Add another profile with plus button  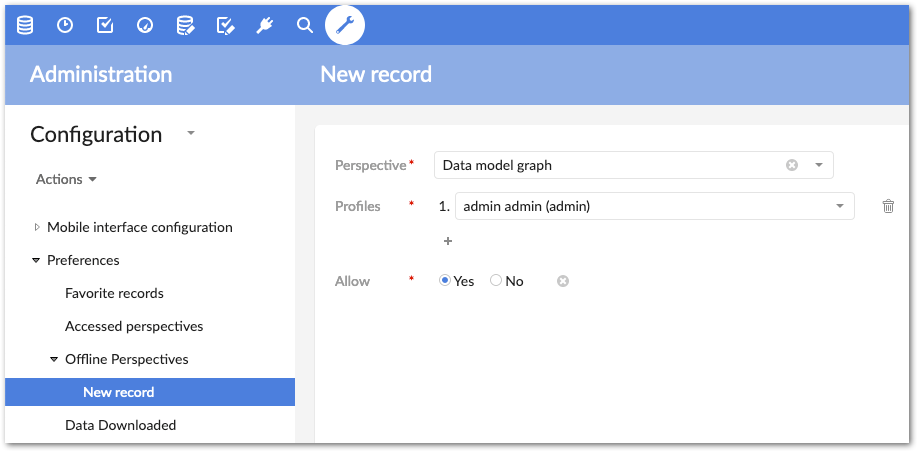[448, 241]
